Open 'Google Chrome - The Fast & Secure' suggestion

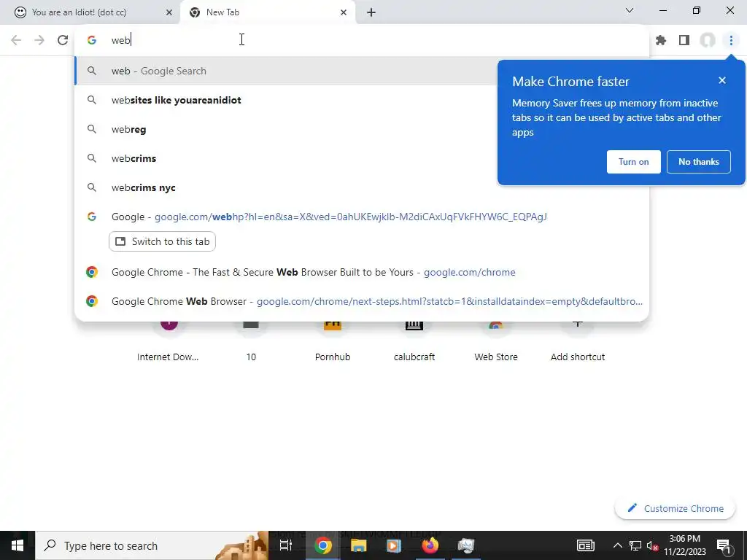pos(362,272)
